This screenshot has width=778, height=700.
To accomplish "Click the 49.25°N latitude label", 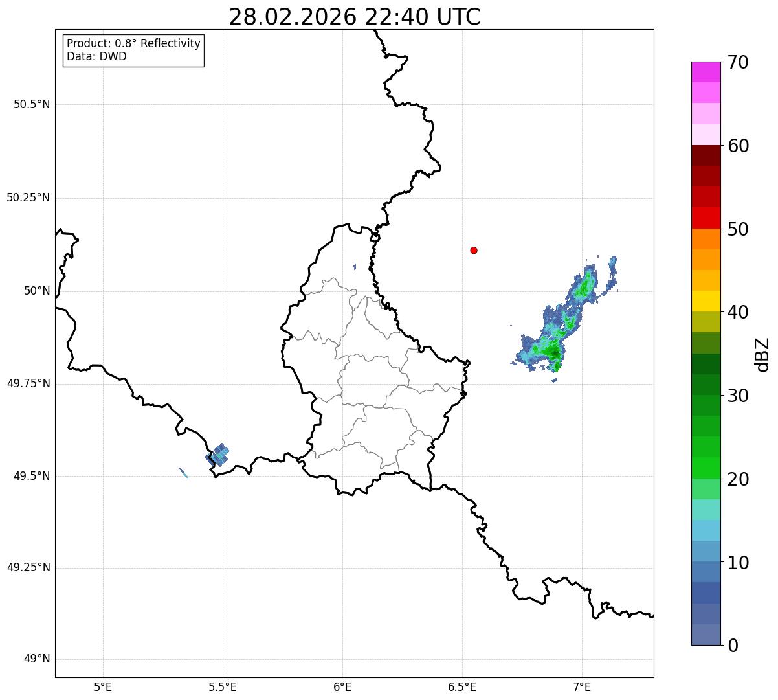I will (x=28, y=568).
